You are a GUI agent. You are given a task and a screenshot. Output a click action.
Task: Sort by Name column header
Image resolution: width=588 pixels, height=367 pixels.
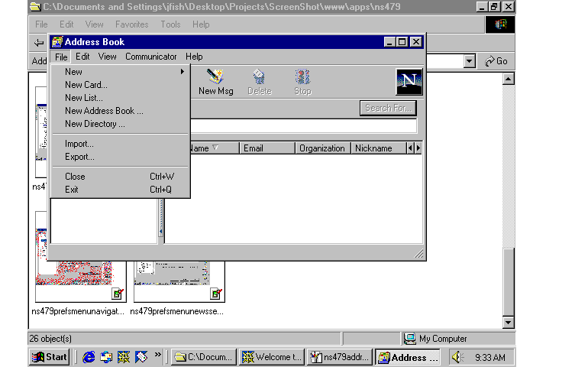pyautogui.click(x=214, y=148)
